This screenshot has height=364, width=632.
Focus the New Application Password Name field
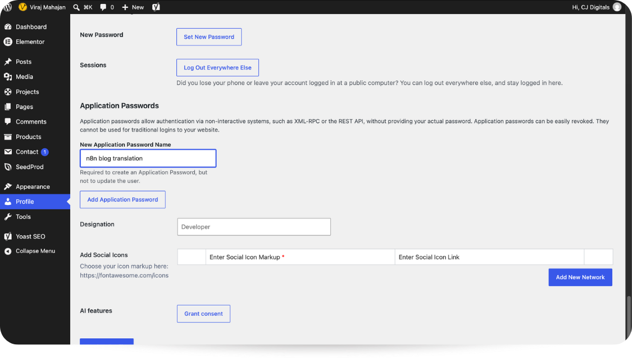(148, 158)
